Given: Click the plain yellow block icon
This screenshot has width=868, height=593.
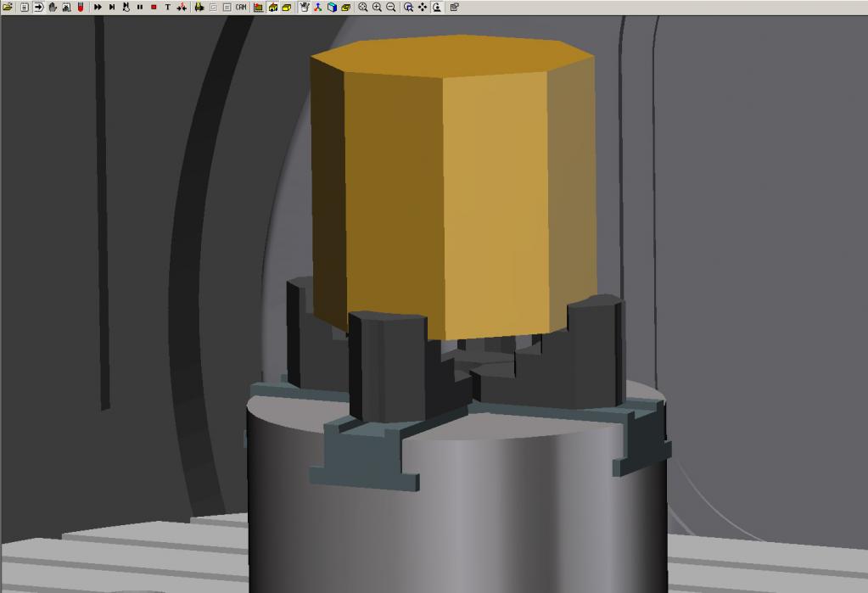Looking at the screenshot, I should [x=287, y=7].
